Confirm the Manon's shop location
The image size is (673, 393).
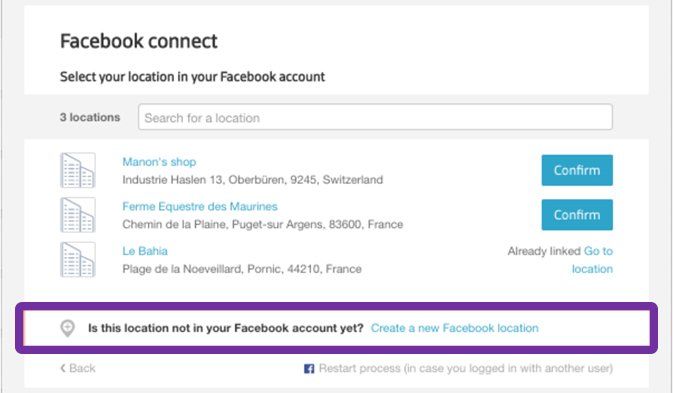click(x=577, y=170)
